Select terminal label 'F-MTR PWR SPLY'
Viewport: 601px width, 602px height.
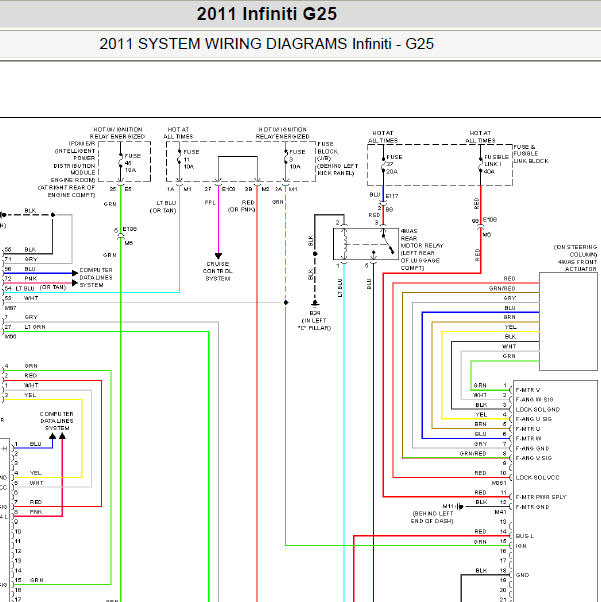click(x=541, y=497)
